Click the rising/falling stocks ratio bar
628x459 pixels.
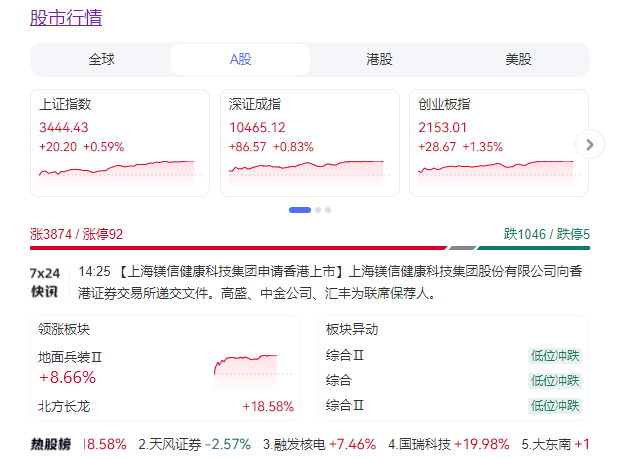coord(310,248)
